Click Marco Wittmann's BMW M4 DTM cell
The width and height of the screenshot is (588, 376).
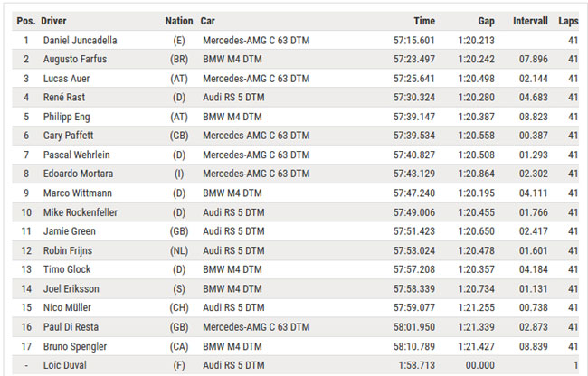click(x=234, y=193)
